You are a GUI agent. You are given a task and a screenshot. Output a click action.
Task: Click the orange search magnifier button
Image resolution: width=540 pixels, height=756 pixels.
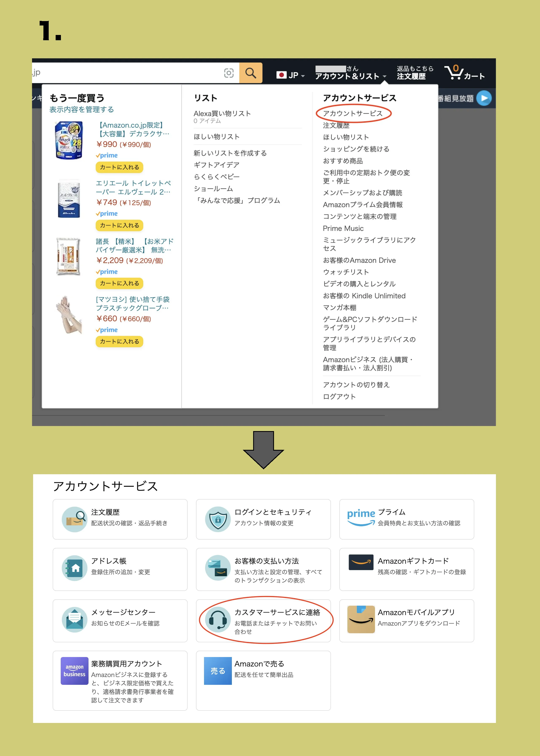(251, 73)
